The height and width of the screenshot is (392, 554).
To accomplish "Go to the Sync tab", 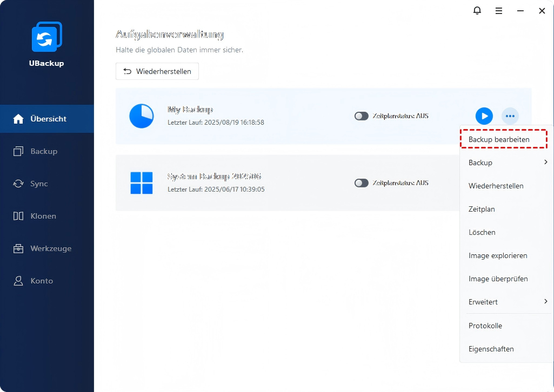I will pos(39,184).
